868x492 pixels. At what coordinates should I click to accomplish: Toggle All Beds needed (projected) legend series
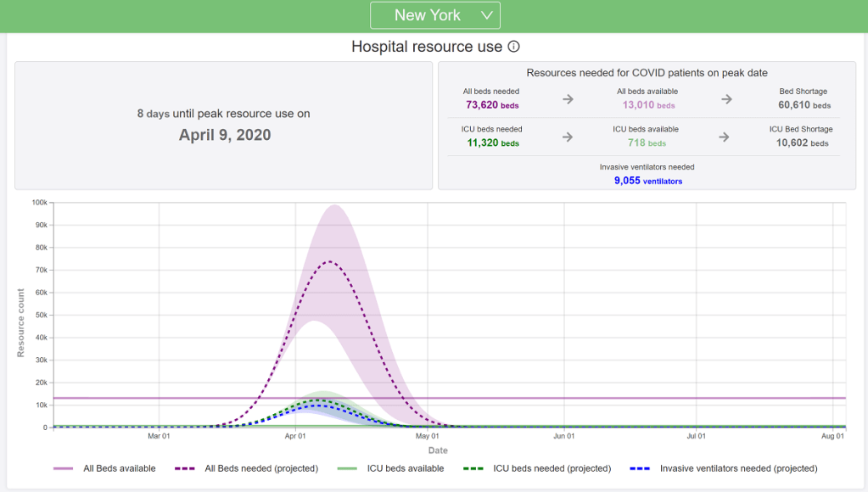click(261, 468)
